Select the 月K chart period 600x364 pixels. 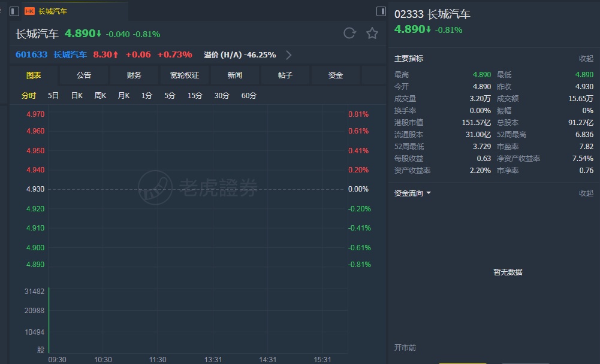point(123,96)
